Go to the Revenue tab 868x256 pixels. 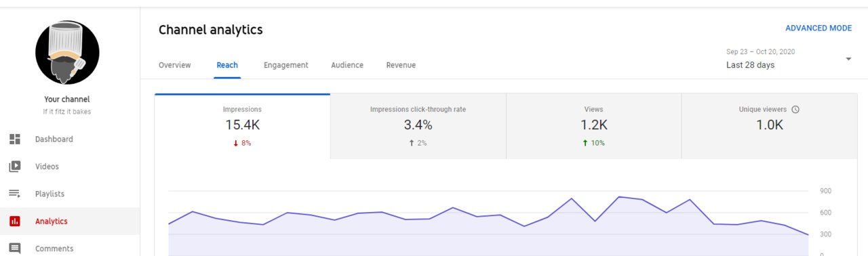(401, 65)
